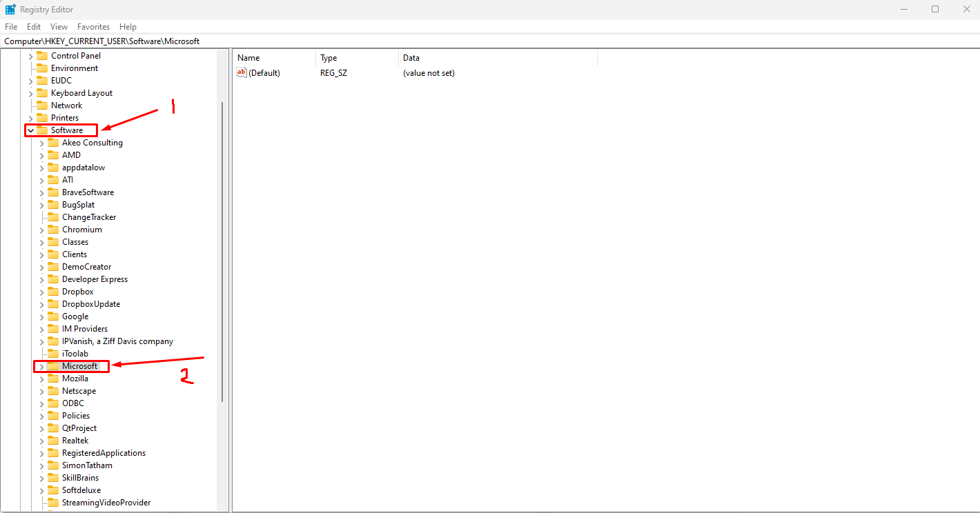This screenshot has height=513, width=980.
Task: Select the iToolab folder icon
Action: 53,354
